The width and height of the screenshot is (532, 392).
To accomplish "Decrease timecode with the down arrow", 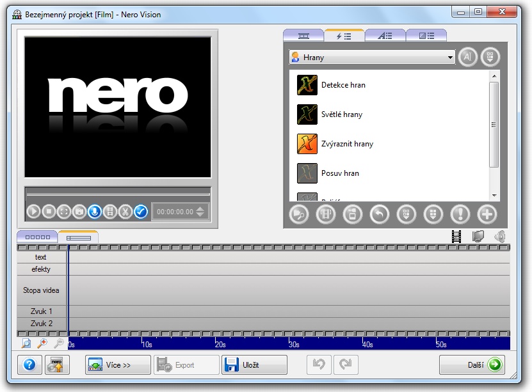I will tap(200, 215).
